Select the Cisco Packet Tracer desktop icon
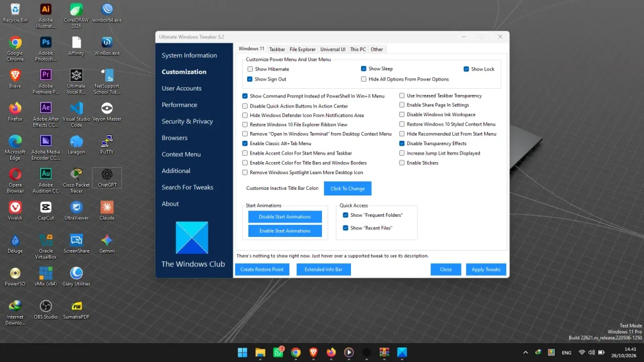The height and width of the screenshot is (362, 644). pos(76,180)
